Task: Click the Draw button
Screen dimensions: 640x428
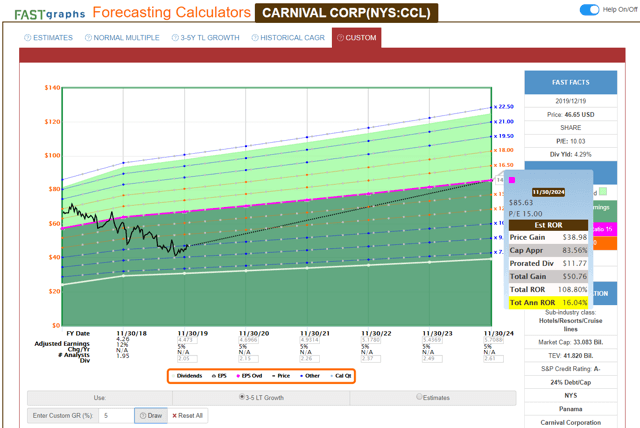Action: [151, 415]
